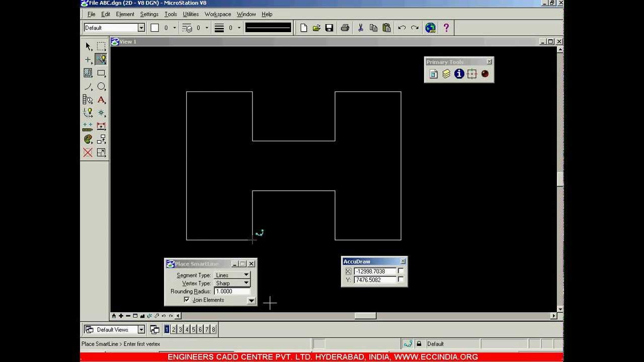Click the active snap mode status icon

408,344
